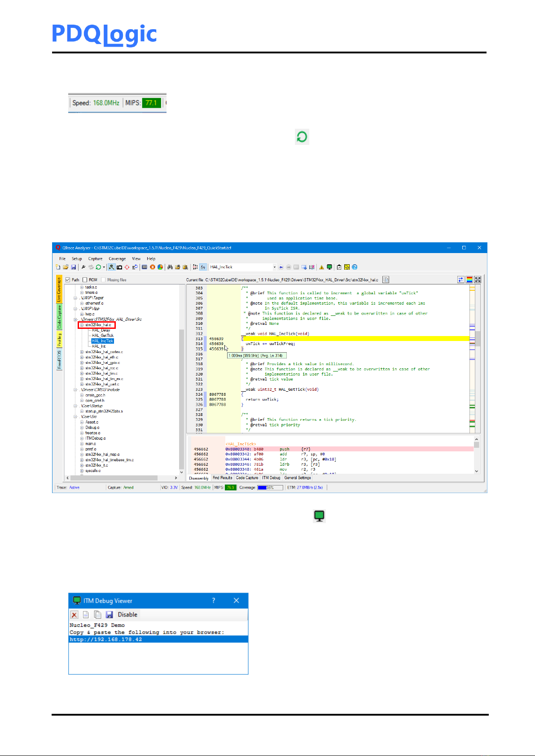This screenshot has height=756, width=535.
Task: Click the blue help question mark icon
Action: point(355,267)
